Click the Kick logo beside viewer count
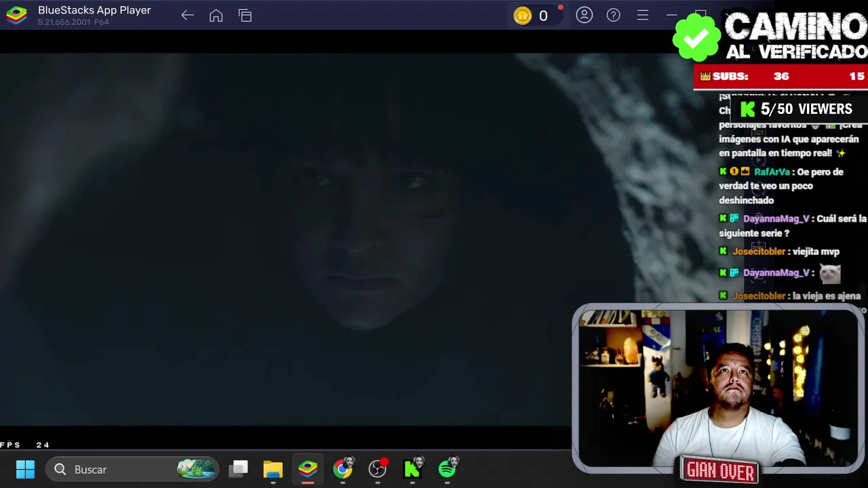The width and height of the screenshot is (868, 488). [747, 109]
